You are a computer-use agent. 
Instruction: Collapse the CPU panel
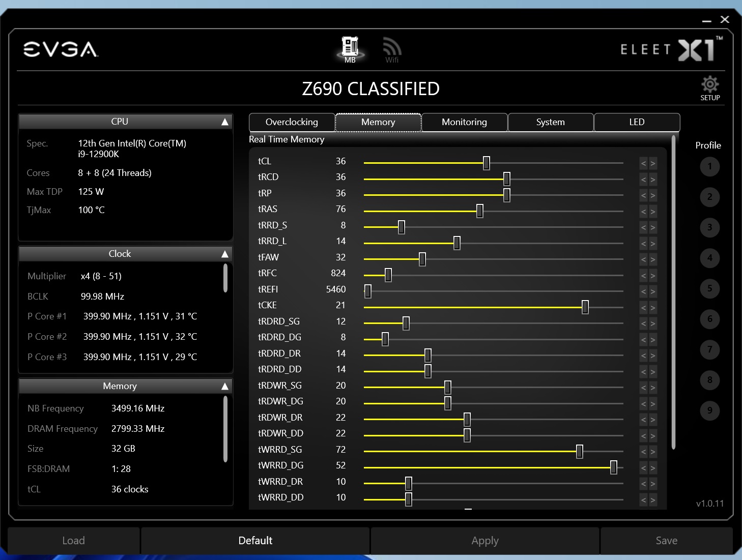[x=224, y=122]
